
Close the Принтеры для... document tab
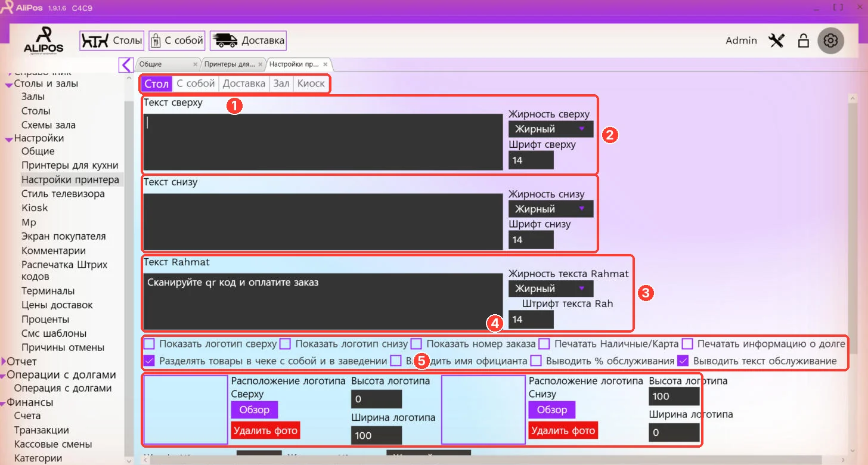(x=261, y=64)
